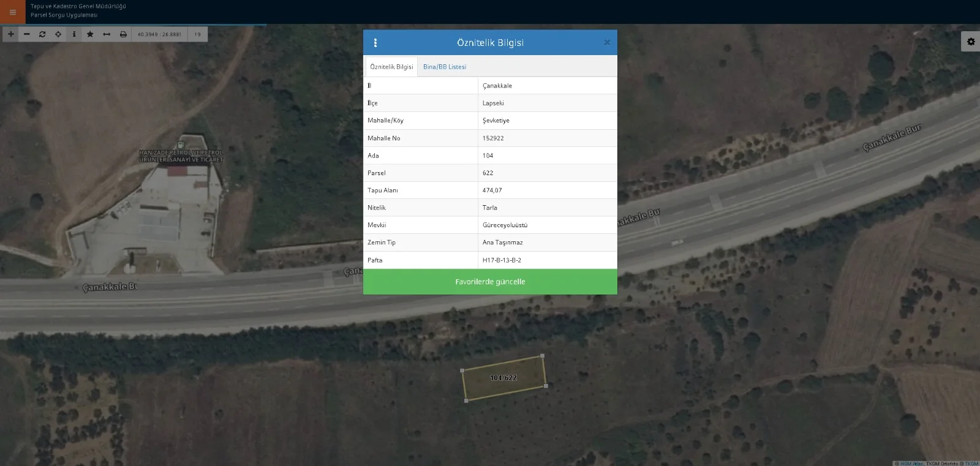980x466 pixels.
Task: Click the zoom in plus tool
Action: pyautogui.click(x=10, y=34)
